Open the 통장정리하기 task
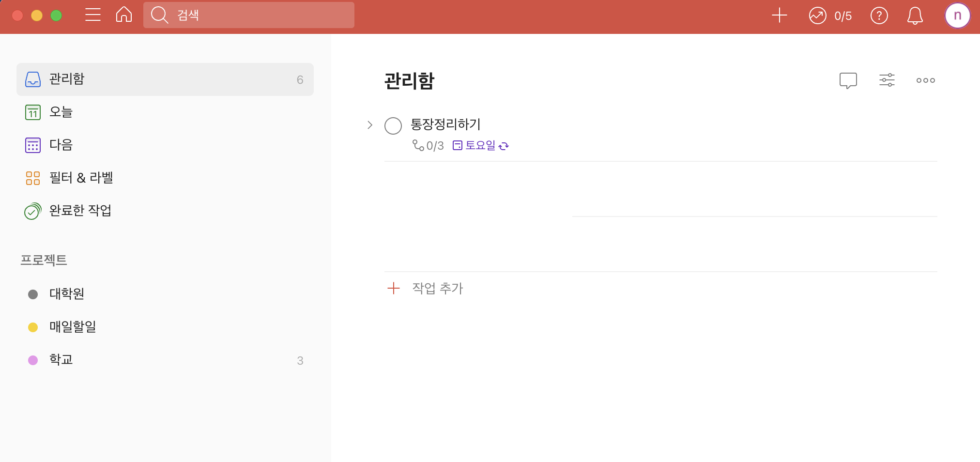The width and height of the screenshot is (980, 462). point(445,124)
